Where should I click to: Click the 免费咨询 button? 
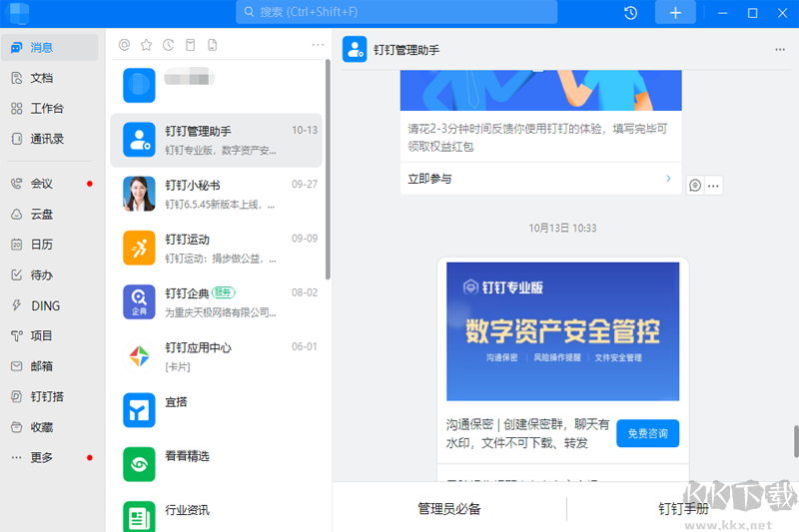(x=647, y=433)
